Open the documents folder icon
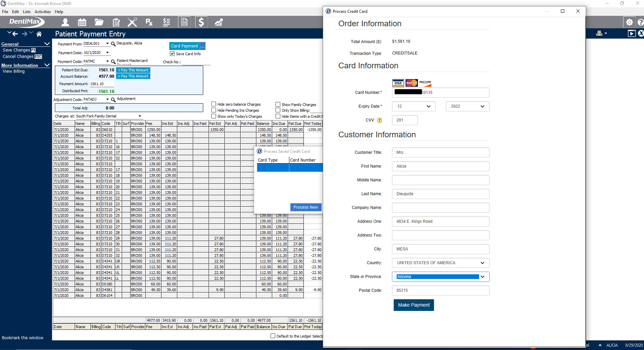644x350 pixels. point(99,22)
